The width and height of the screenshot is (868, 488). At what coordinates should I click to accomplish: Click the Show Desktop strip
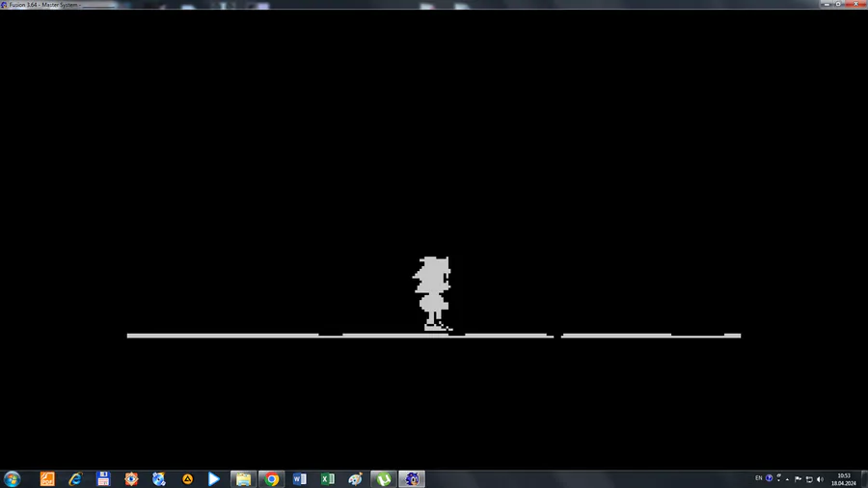864,479
